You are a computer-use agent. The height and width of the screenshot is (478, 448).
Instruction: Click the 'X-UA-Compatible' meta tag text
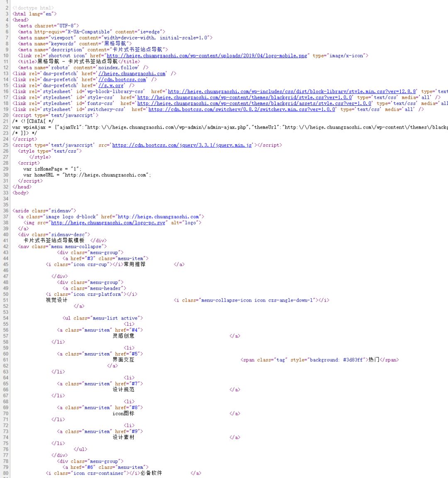point(91,32)
